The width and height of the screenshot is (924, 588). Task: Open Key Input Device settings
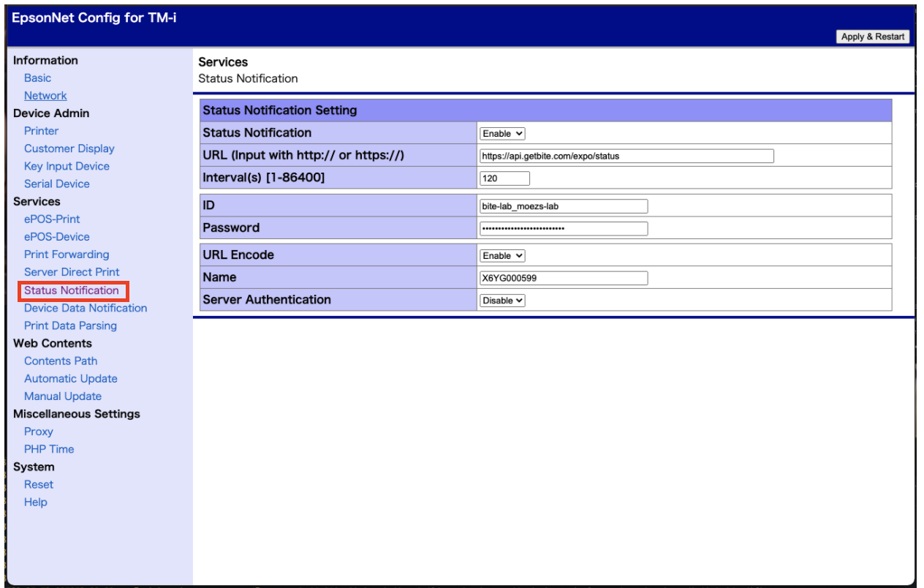pyautogui.click(x=67, y=166)
